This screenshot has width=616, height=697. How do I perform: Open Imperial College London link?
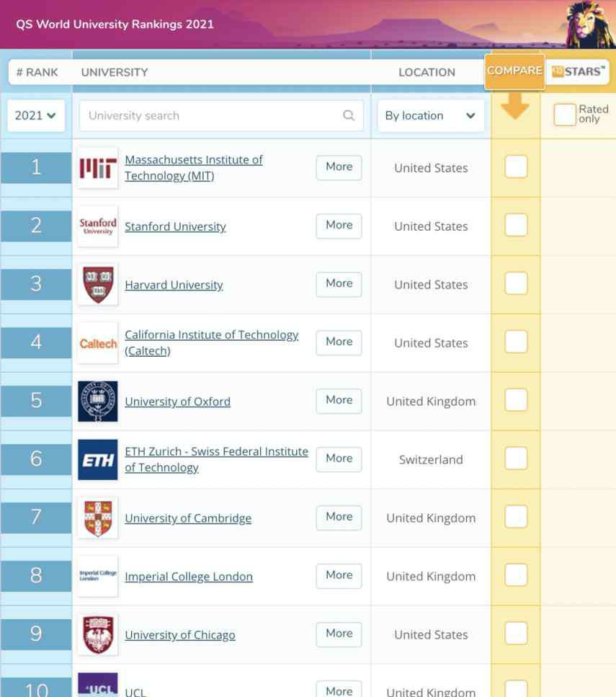[189, 577]
